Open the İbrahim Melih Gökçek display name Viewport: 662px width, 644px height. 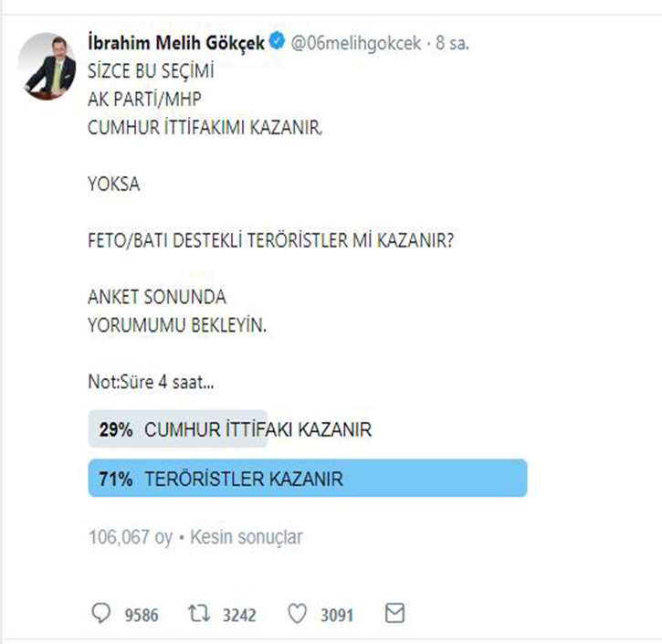point(176,43)
